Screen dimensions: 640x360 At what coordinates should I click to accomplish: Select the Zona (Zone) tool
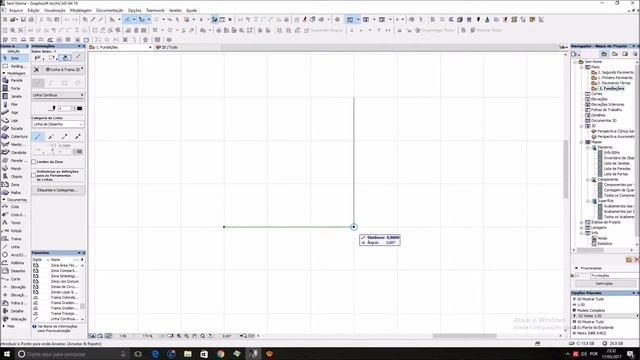coord(14,184)
